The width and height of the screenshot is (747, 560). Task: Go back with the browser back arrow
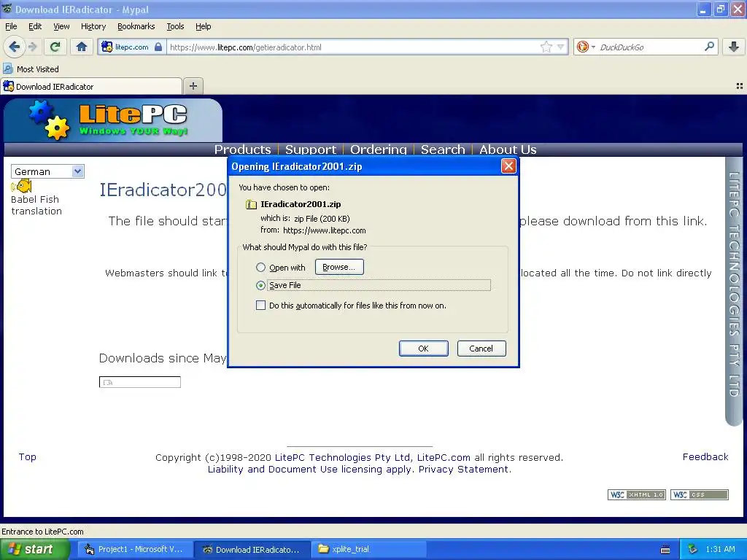click(x=15, y=47)
